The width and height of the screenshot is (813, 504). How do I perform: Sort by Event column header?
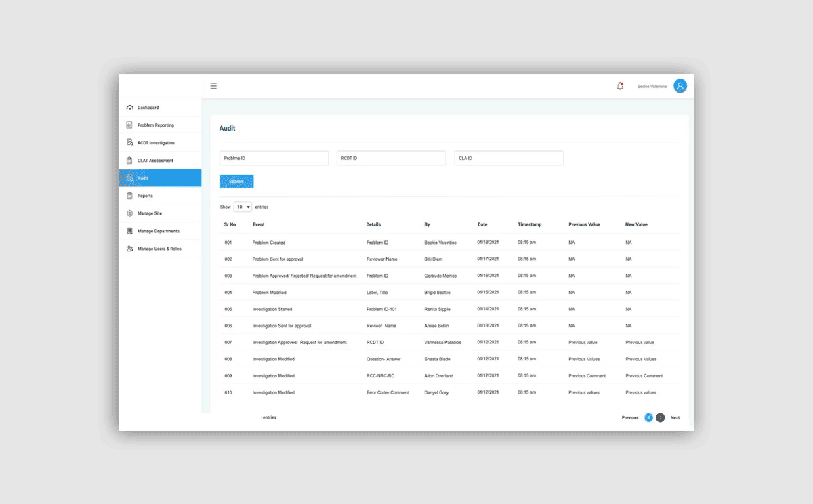click(258, 224)
